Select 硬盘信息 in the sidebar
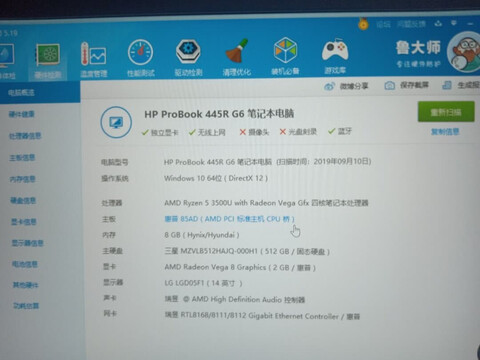Screen dimensions: 480x360 pyautogui.click(x=23, y=200)
